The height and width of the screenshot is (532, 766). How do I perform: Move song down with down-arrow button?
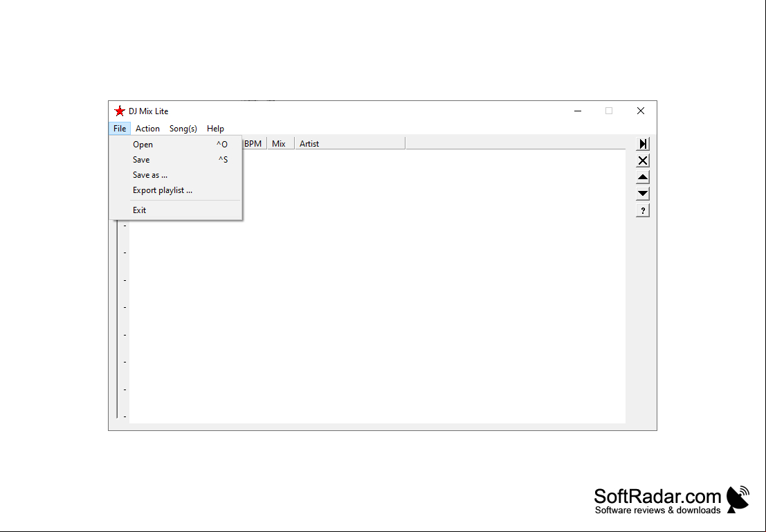[642, 194]
